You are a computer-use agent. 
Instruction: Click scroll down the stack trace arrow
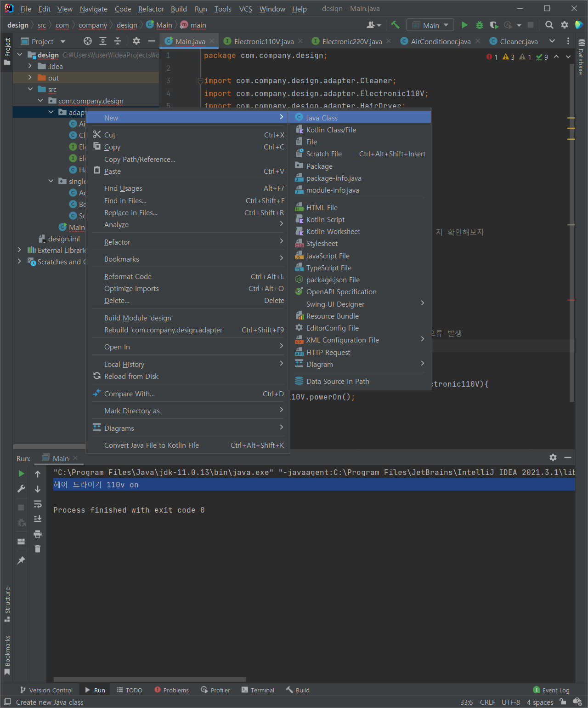click(x=38, y=489)
